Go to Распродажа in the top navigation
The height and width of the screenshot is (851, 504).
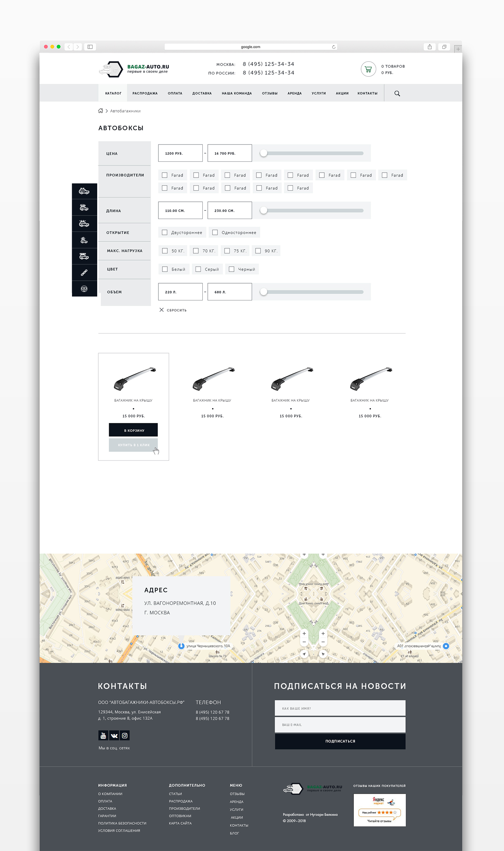tap(145, 93)
